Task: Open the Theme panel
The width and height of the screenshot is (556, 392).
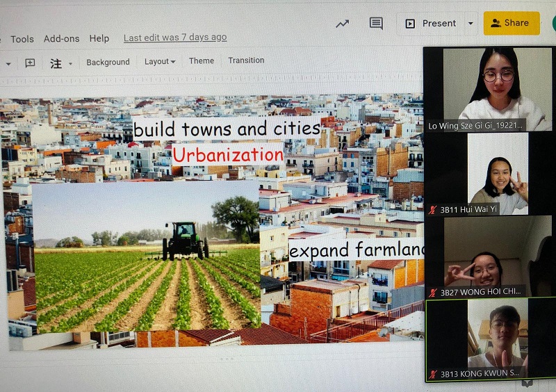Action: 202,61
